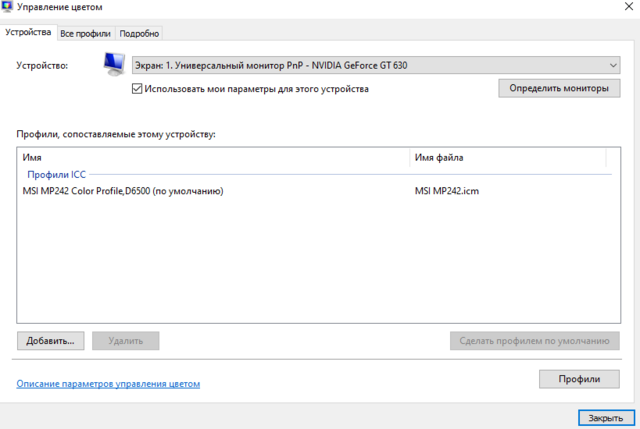
Task: Collapse the Профили ICC group header
Action: click(57, 174)
